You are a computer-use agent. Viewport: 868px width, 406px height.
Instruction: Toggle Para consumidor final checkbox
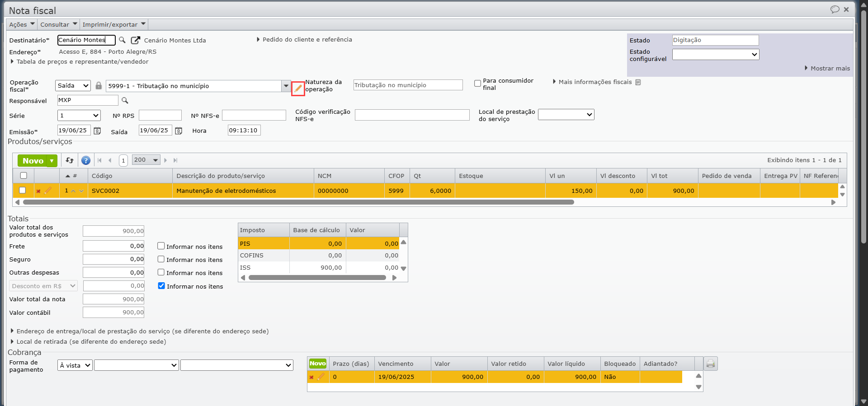click(477, 84)
